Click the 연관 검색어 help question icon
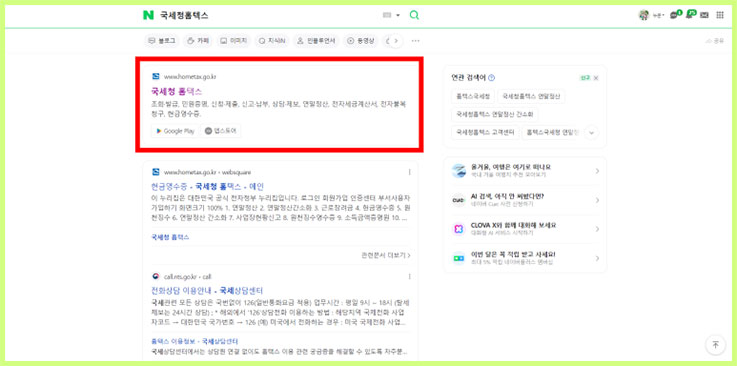This screenshot has height=366, width=737. point(491,78)
